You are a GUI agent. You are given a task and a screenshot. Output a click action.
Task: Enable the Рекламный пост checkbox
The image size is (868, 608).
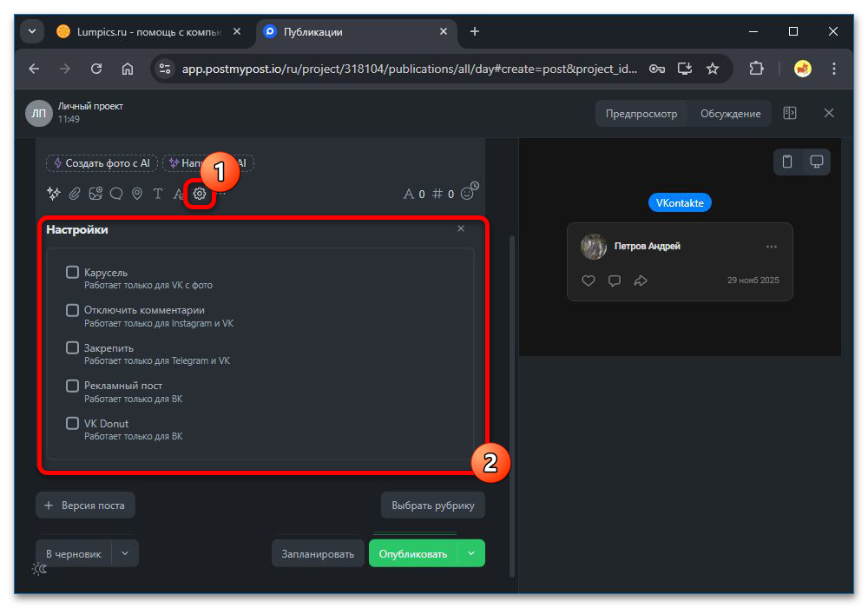point(73,386)
